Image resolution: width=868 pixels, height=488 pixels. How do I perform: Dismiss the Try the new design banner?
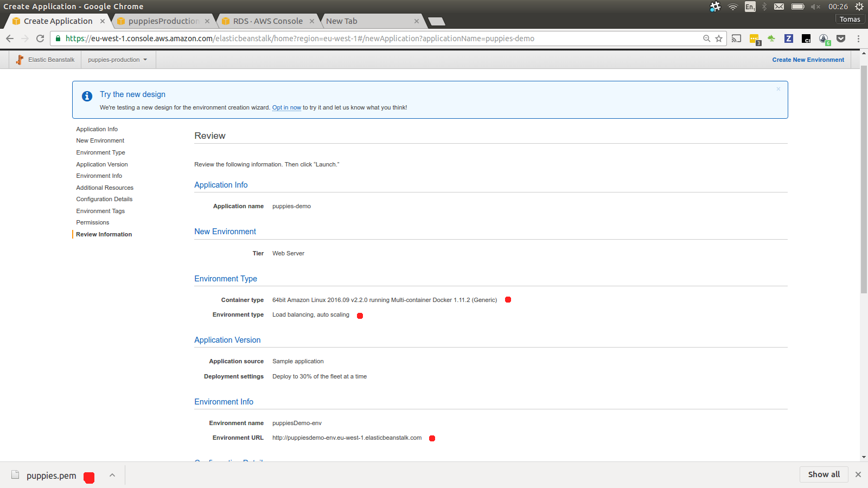(x=778, y=89)
